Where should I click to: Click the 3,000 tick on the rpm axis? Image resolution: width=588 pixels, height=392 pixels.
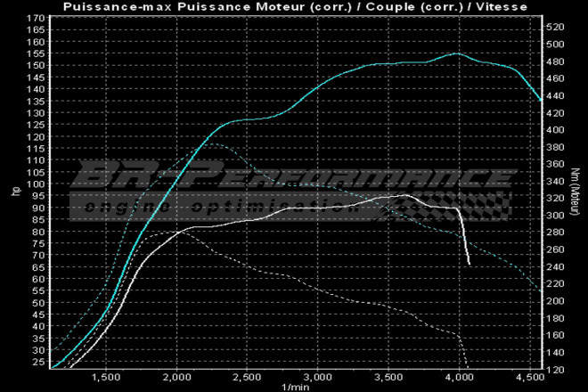tap(318, 378)
